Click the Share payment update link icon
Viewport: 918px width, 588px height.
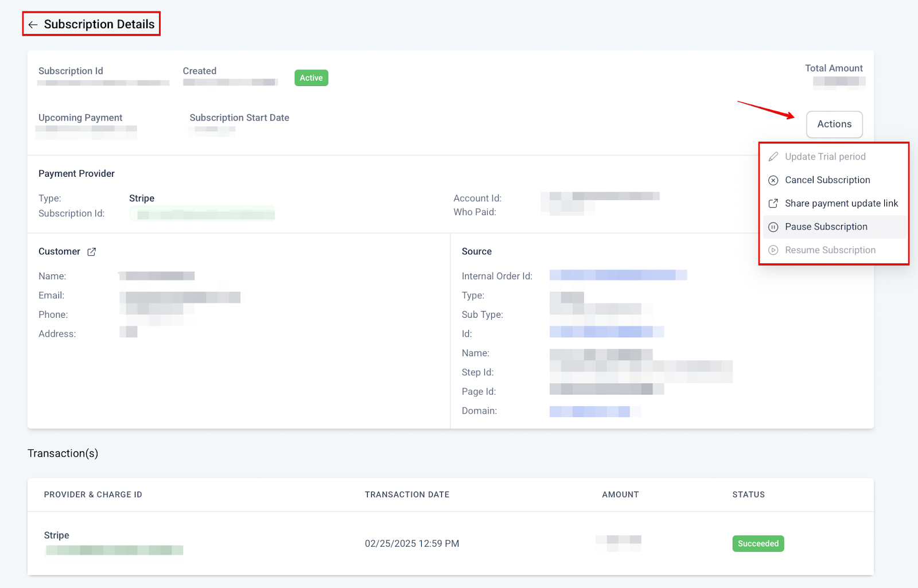click(773, 204)
